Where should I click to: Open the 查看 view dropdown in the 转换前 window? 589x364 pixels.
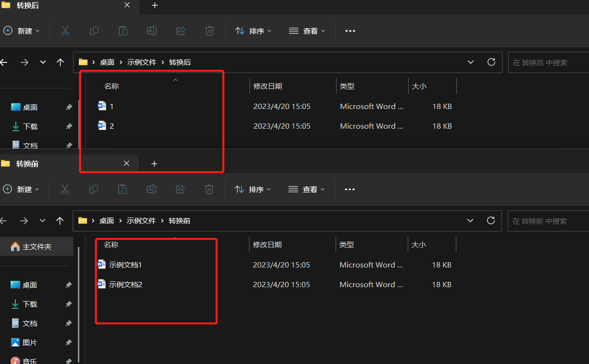[x=307, y=189]
